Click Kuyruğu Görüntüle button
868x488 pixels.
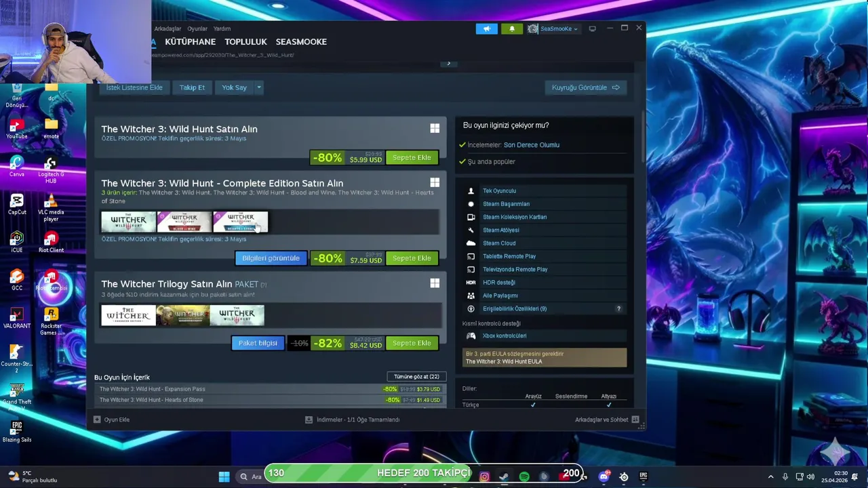point(585,87)
